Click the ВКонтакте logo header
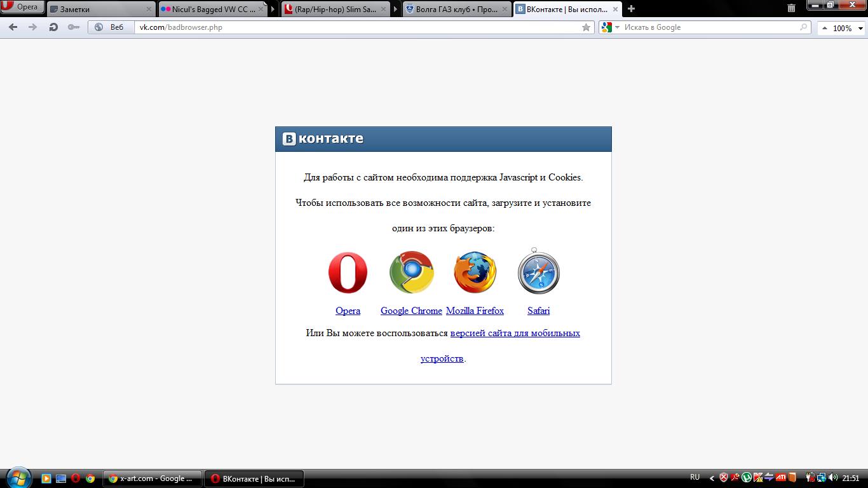868x488 pixels. point(323,139)
